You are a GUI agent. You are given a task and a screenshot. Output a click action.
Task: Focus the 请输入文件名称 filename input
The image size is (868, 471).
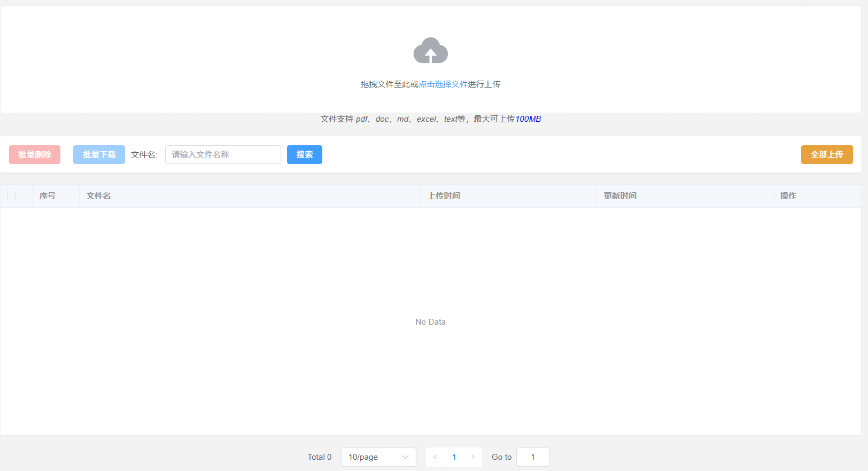223,155
